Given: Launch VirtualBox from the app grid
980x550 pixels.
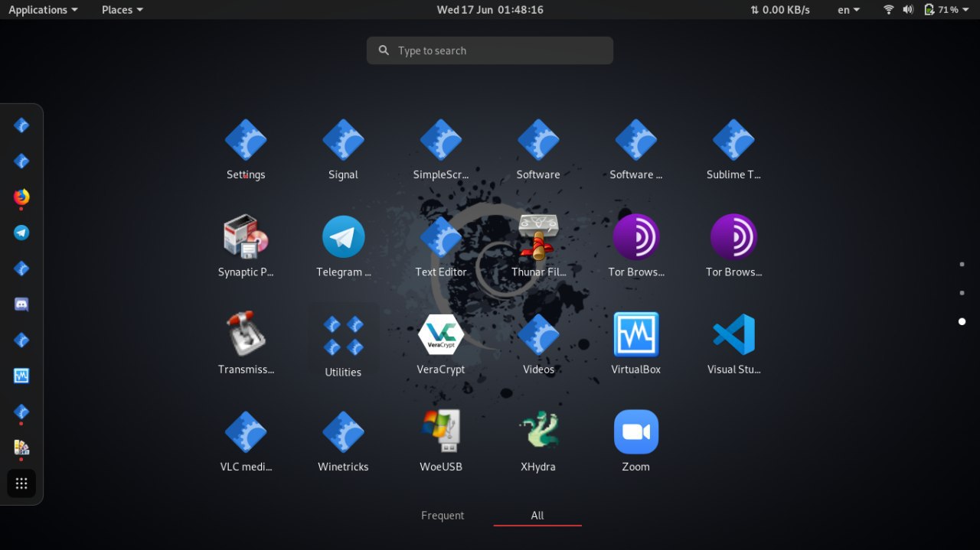Looking at the screenshot, I should click(635, 344).
